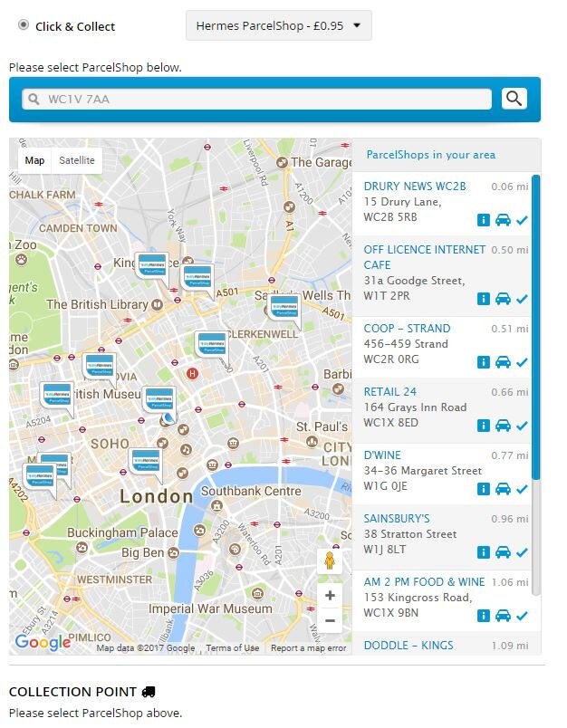Click car icon for Off Licence Internet Cafe
The height and width of the screenshot is (728, 567).
pos(503,299)
